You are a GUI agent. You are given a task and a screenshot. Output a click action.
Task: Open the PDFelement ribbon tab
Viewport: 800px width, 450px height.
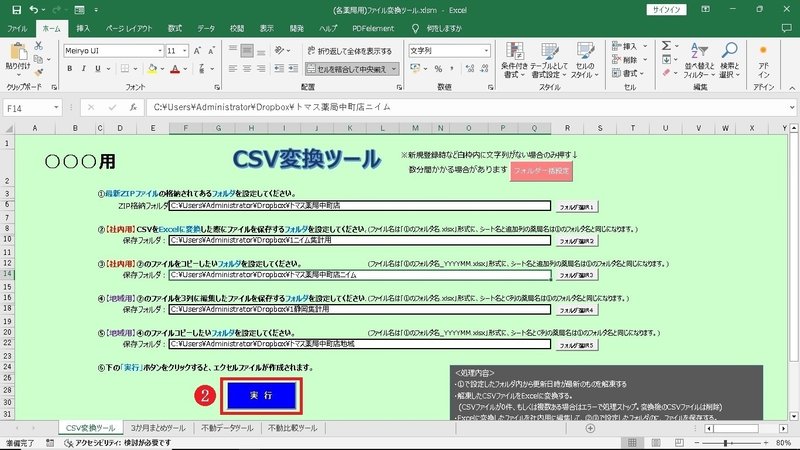click(x=373, y=29)
